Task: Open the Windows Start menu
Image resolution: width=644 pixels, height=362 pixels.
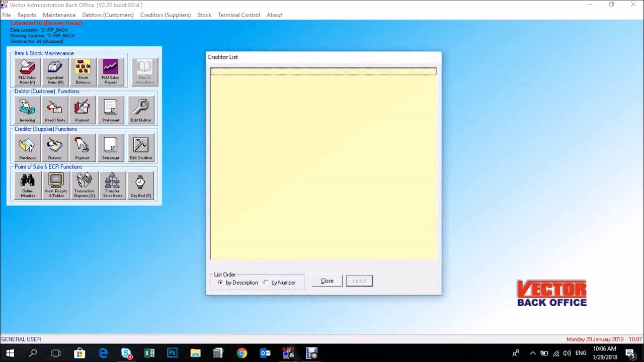Action: 10,353
